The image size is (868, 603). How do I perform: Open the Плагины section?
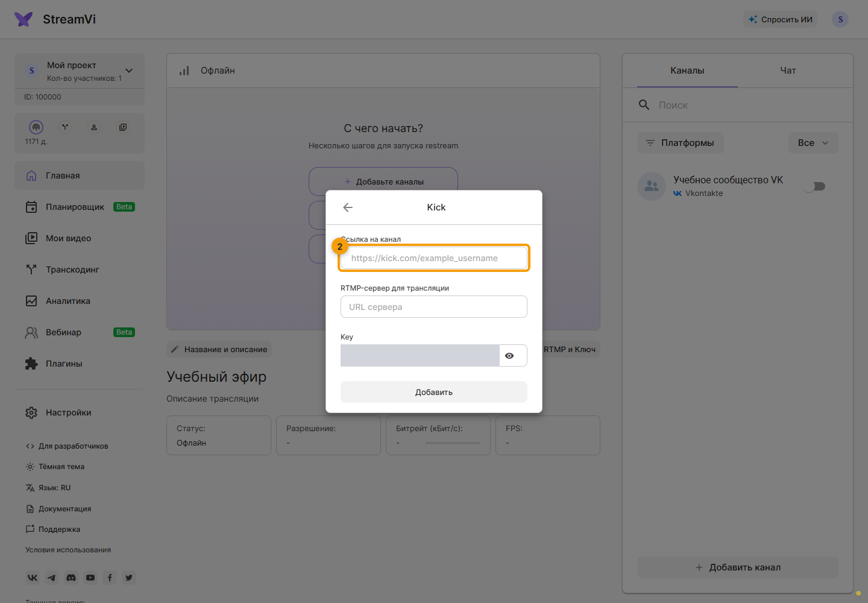(x=80, y=364)
